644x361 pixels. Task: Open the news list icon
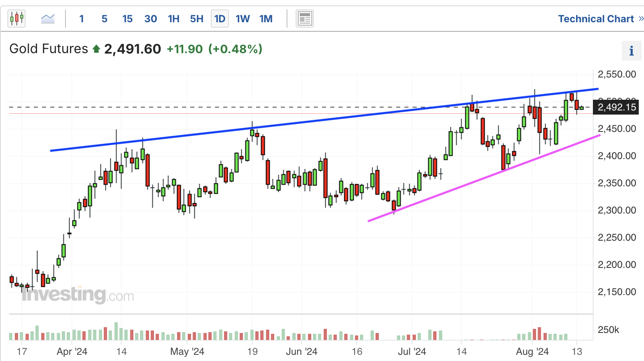point(305,19)
